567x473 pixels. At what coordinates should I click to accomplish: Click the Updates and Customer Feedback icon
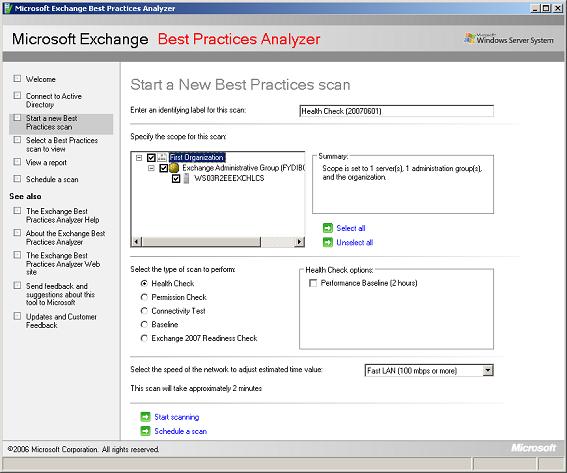click(17, 316)
